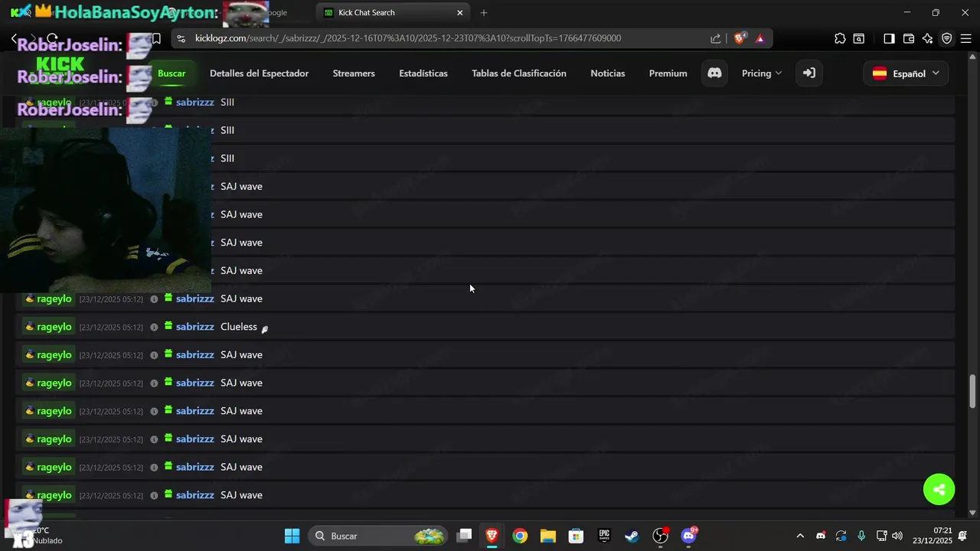Open the Brave Wallet icon
This screenshot has height=551, width=980.
909,38
